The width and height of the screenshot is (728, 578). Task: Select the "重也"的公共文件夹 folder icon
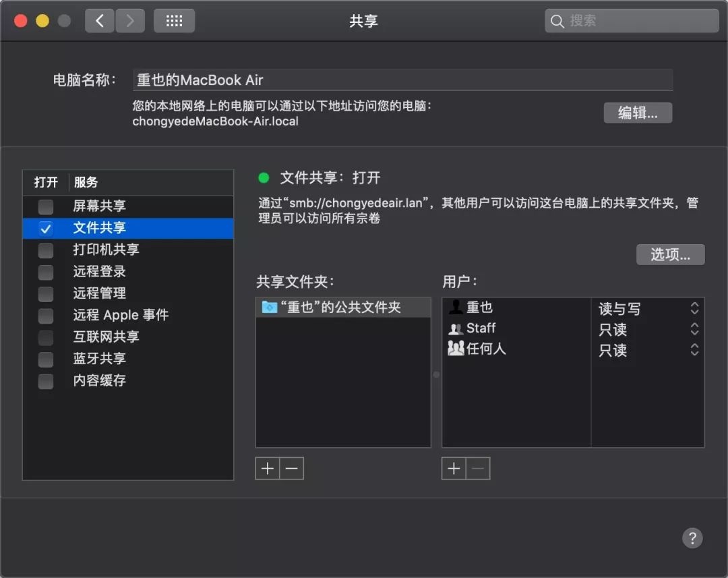click(270, 308)
